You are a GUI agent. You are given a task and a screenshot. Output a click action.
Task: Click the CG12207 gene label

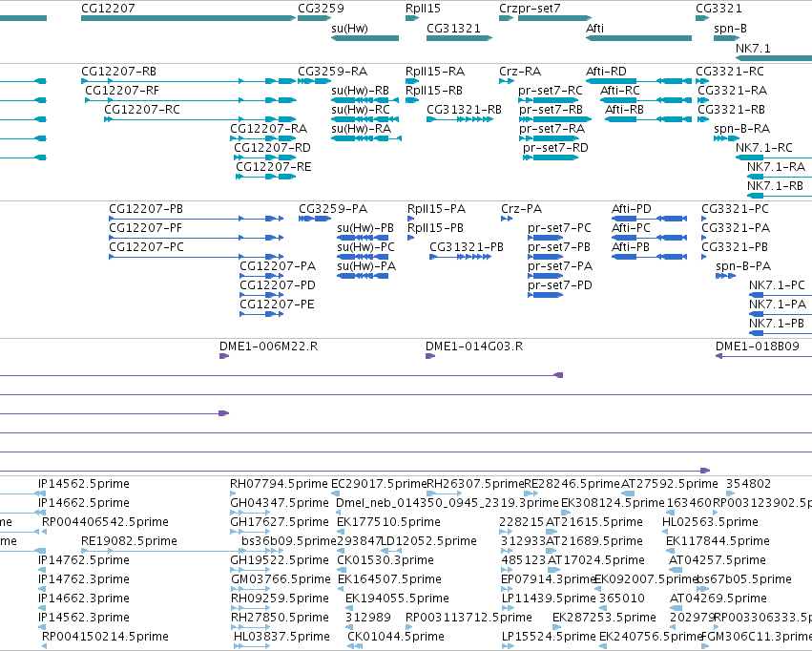108,9
